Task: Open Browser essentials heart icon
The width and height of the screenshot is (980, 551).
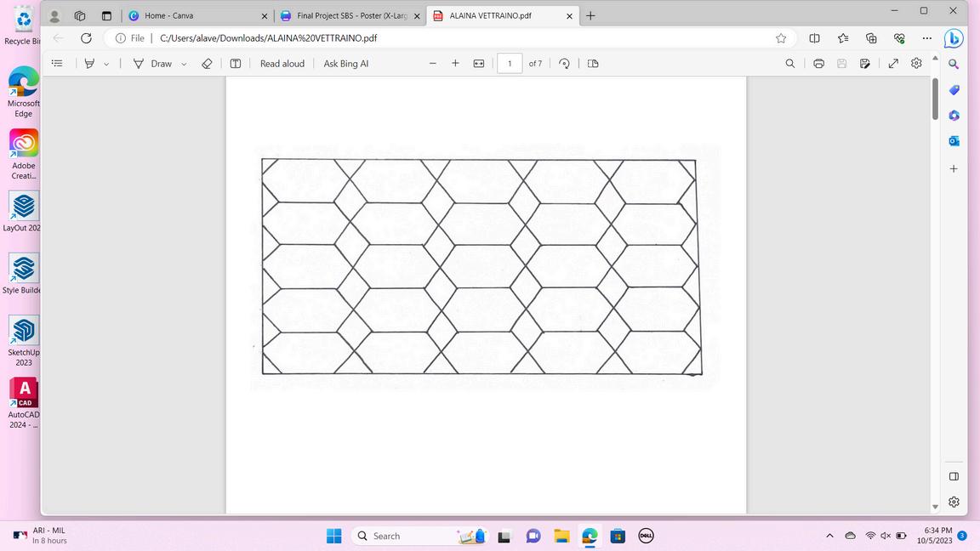Action: click(x=899, y=38)
